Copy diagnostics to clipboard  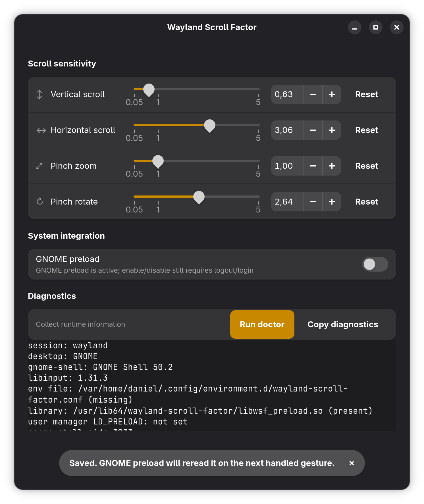[343, 324]
